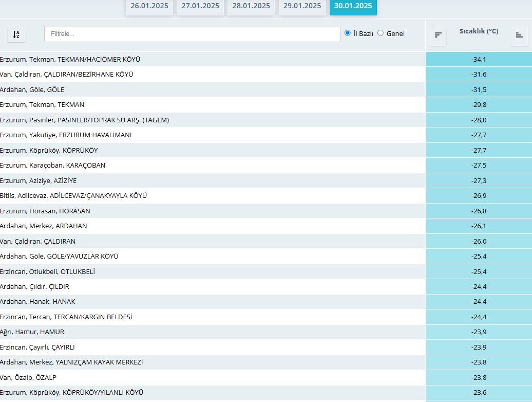The height and width of the screenshot is (402, 532).
Task: Select the Tekman/Haciömer Köyü row
Action: 70,59
